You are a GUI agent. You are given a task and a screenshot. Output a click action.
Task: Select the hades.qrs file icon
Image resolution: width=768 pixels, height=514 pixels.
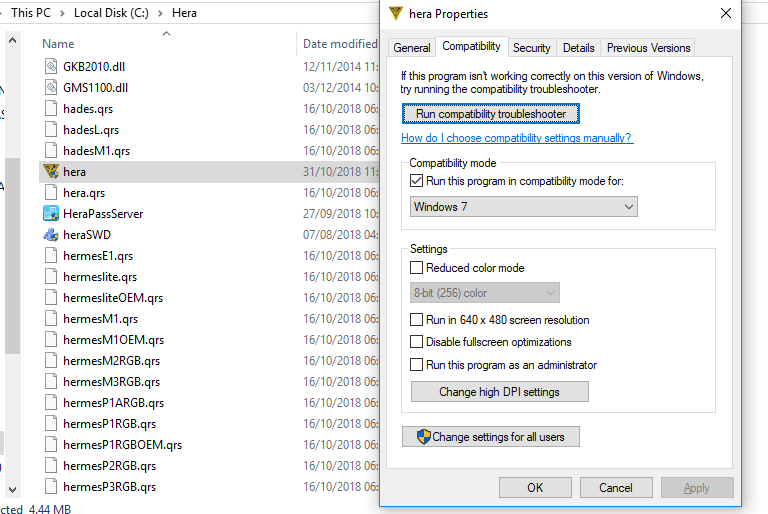tap(52, 109)
